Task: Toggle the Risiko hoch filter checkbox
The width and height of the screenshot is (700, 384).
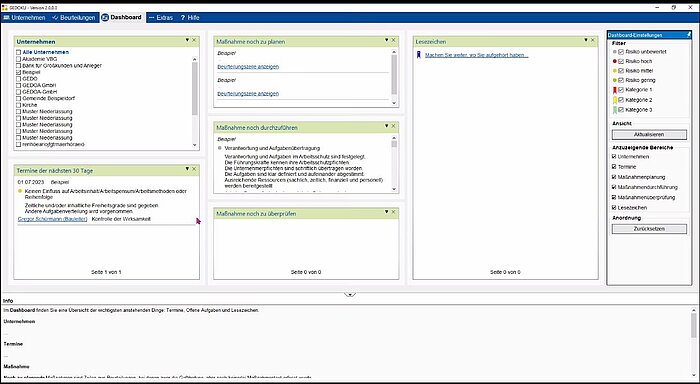Action: (621, 61)
